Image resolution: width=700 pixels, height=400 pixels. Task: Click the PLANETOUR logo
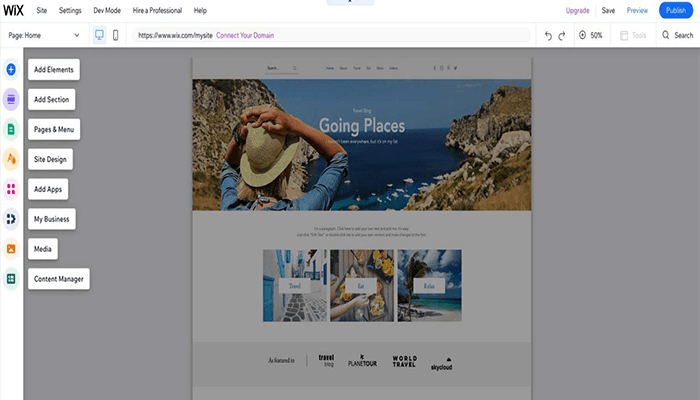[362, 361]
